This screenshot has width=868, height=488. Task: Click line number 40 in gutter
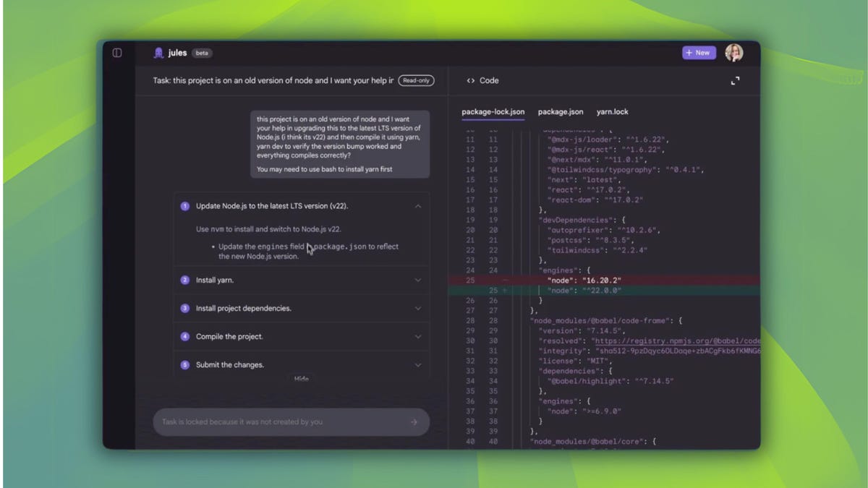coord(470,441)
